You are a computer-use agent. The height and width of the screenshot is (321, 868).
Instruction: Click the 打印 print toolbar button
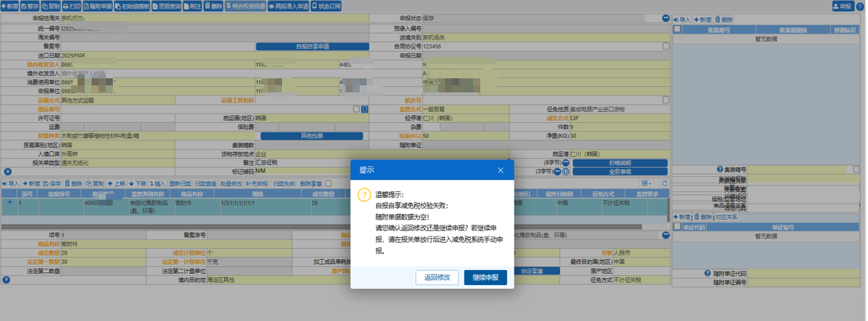click(x=71, y=5)
